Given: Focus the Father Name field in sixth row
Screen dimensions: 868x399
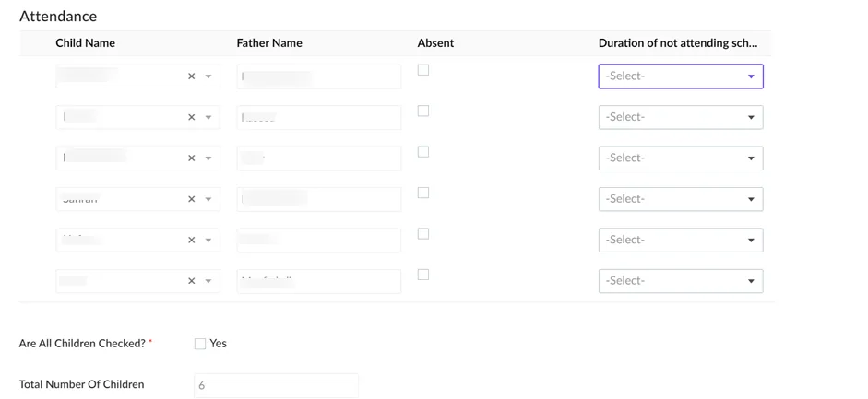Looking at the screenshot, I should [319, 281].
